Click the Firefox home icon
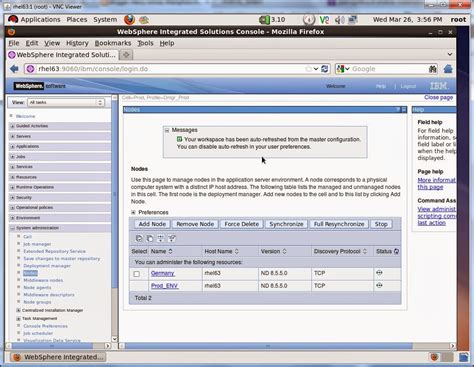Image resolution: width=474 pixels, height=367 pixels. pos(448,69)
